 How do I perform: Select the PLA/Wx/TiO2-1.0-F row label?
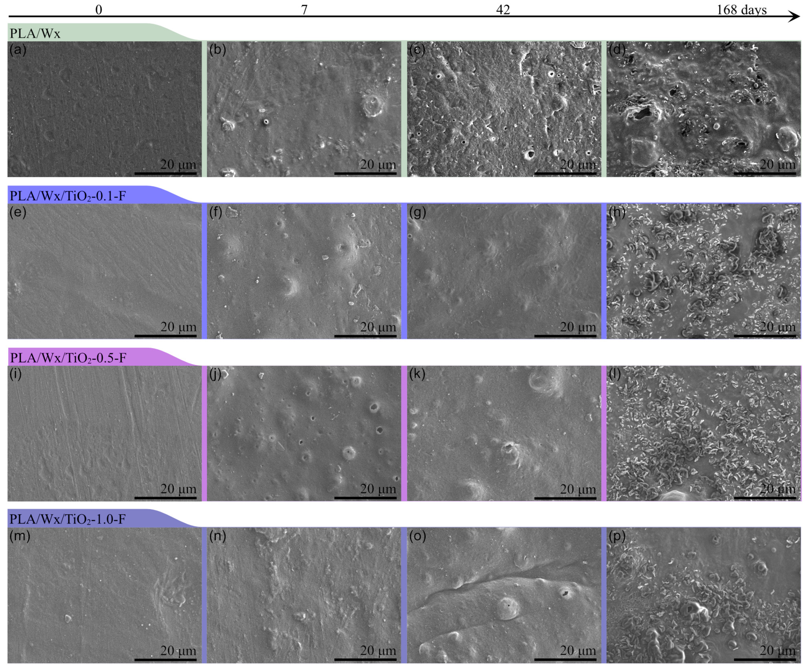(68, 519)
